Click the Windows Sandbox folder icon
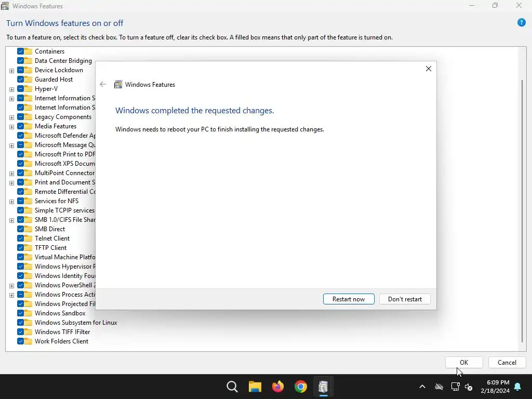 [x=28, y=313]
